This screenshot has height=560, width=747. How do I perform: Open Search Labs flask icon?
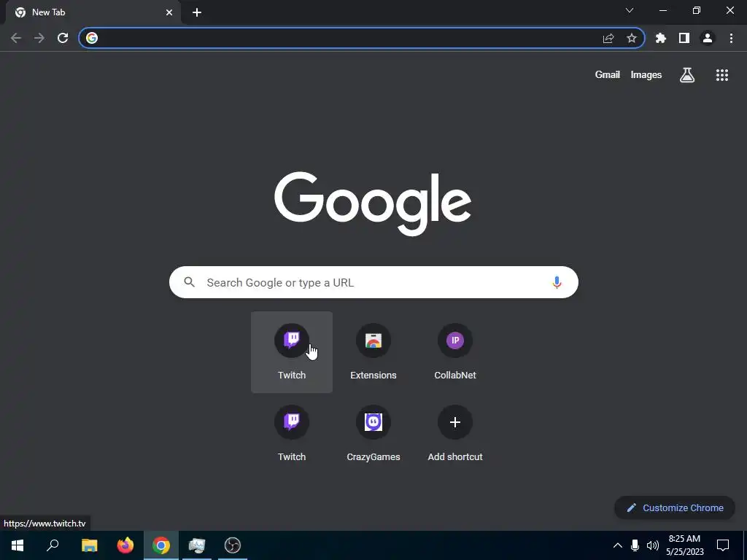[x=687, y=75]
